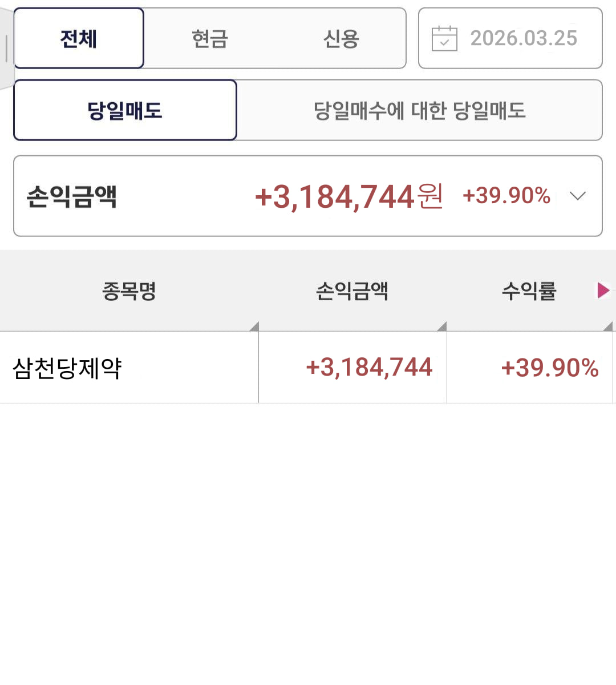Expand the 손익금액 summary with the chevron
The width and height of the screenshot is (616, 685).
[x=578, y=196]
